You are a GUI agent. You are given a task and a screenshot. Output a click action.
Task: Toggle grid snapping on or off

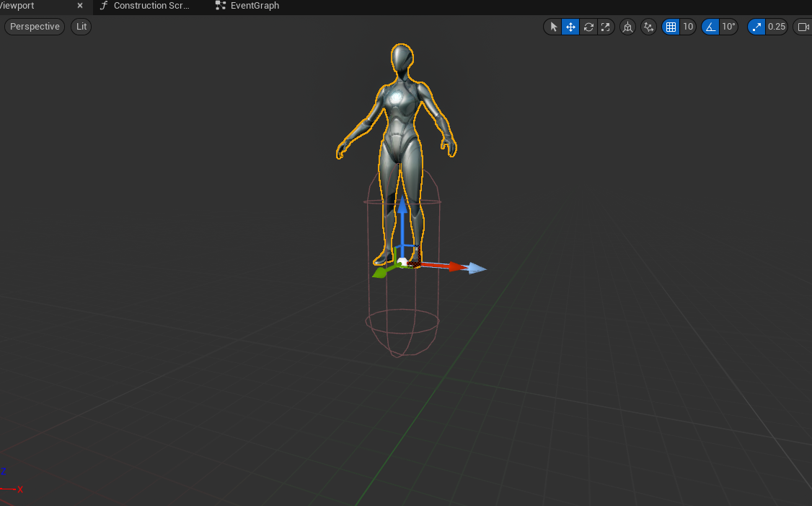click(x=671, y=27)
